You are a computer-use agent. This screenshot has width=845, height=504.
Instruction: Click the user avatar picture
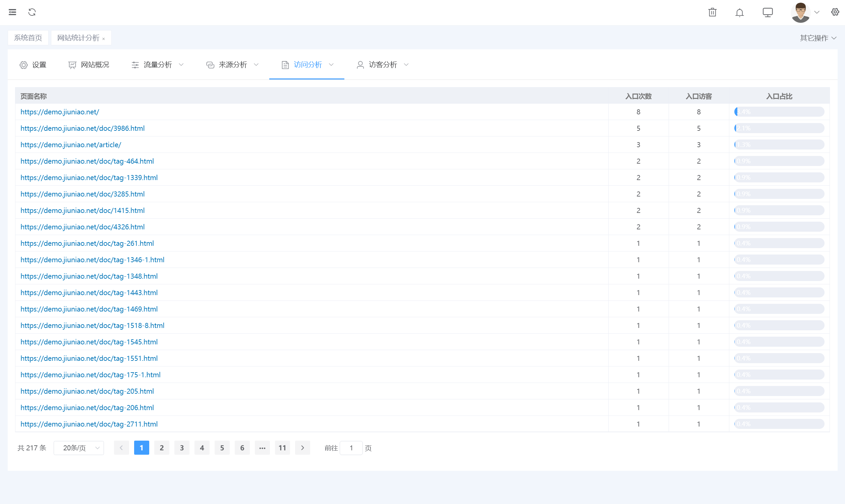click(800, 12)
